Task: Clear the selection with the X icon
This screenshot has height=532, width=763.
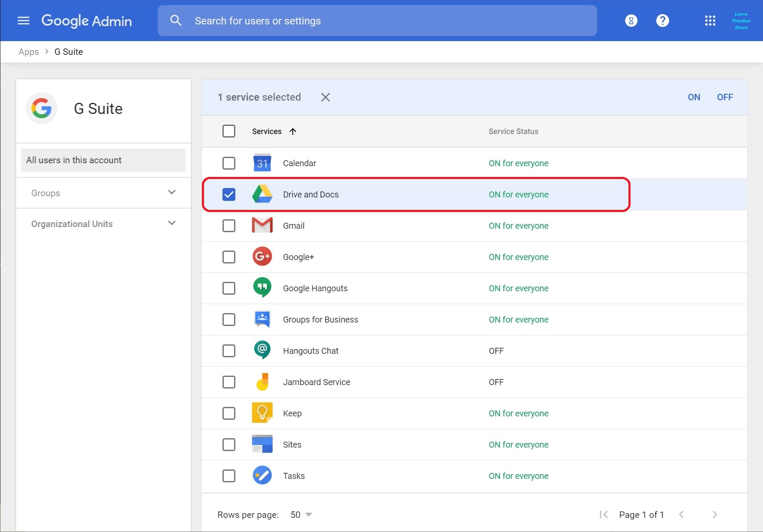Action: (325, 97)
